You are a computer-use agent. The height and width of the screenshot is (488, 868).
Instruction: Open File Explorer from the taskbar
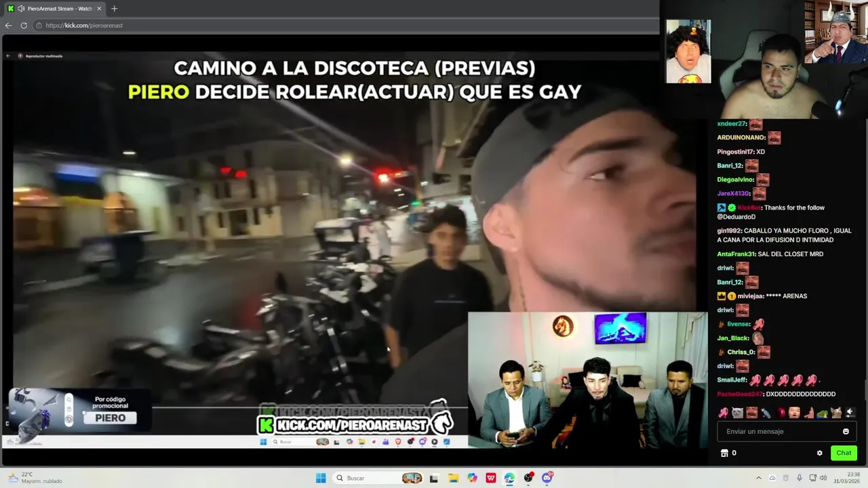(x=453, y=478)
